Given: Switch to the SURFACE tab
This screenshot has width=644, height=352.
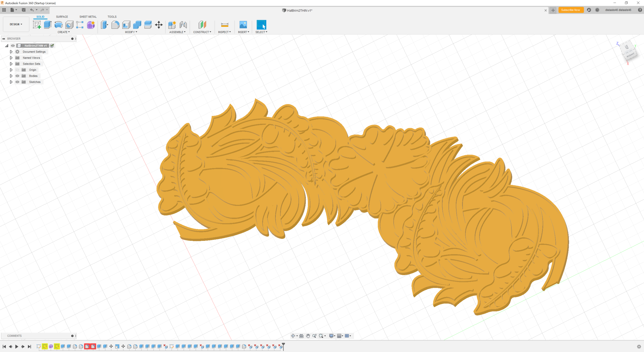Looking at the screenshot, I should coord(62,17).
